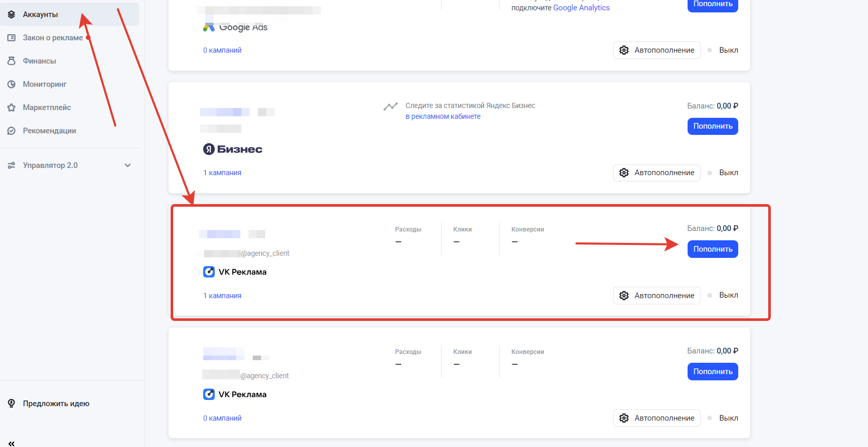This screenshot has height=447, width=868.
Task: Click the Баланс: 0,00 ₽ in VK Реклама card with 1 кампания
Action: coord(712,228)
